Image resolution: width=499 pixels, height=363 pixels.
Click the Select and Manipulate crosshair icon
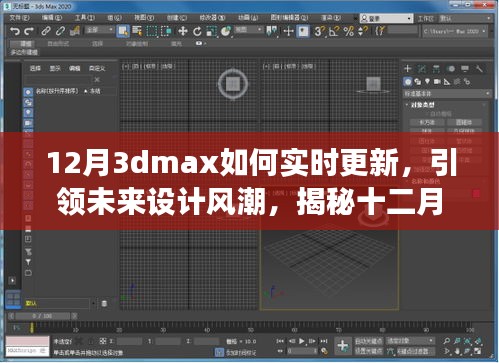point(288,31)
